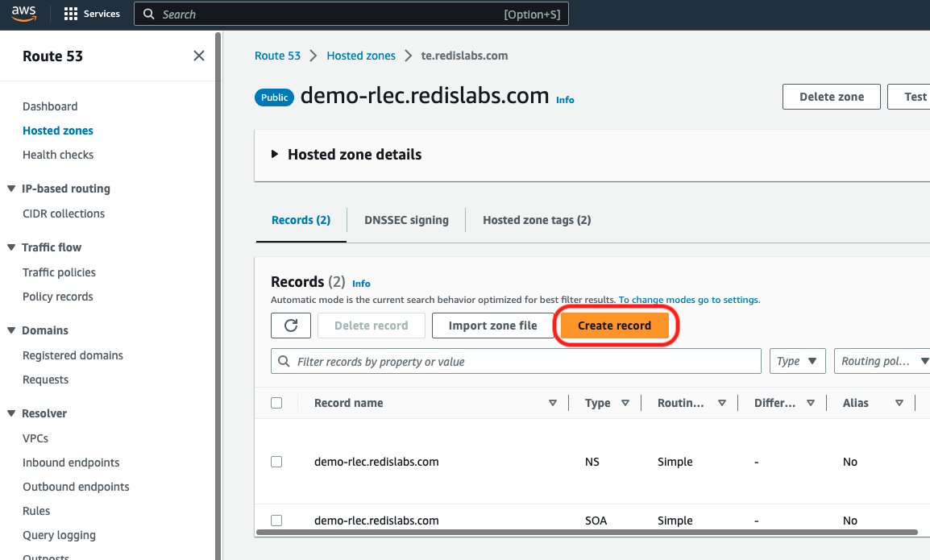Open the Routing policy filter dropdown
Viewport: 930px width, 560px height.
pos(882,361)
